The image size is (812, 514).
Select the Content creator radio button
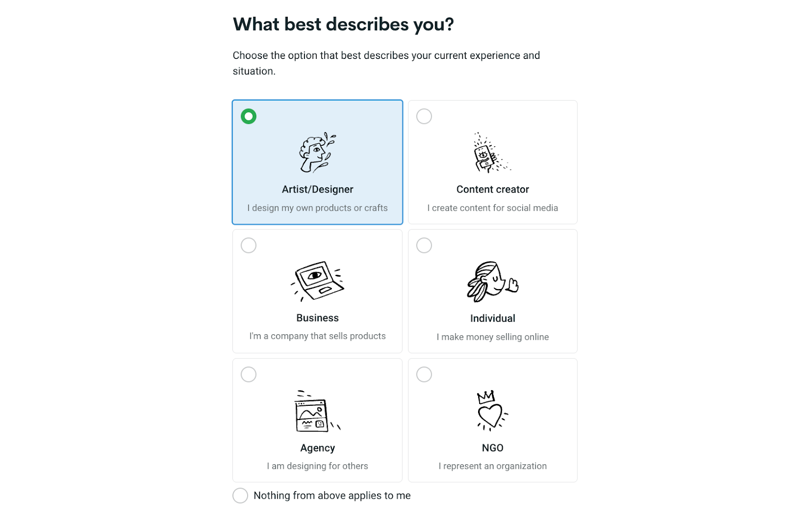tap(424, 116)
